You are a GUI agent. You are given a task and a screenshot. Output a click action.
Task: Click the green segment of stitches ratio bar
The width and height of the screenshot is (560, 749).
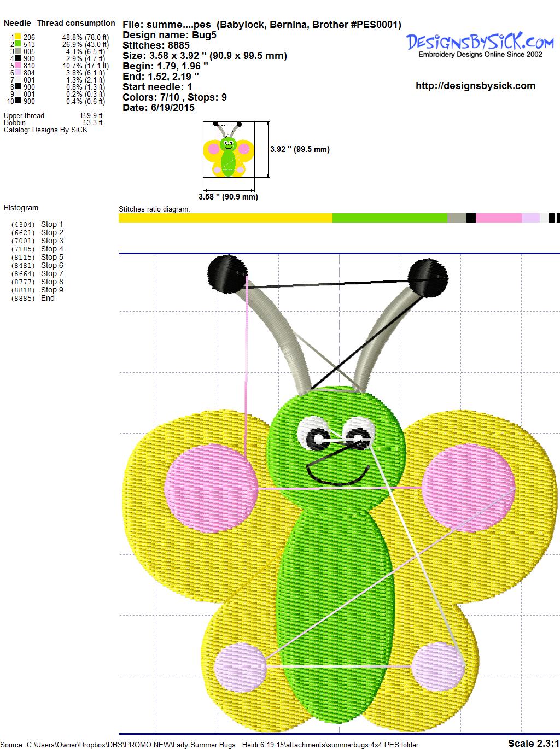pyautogui.click(x=389, y=218)
